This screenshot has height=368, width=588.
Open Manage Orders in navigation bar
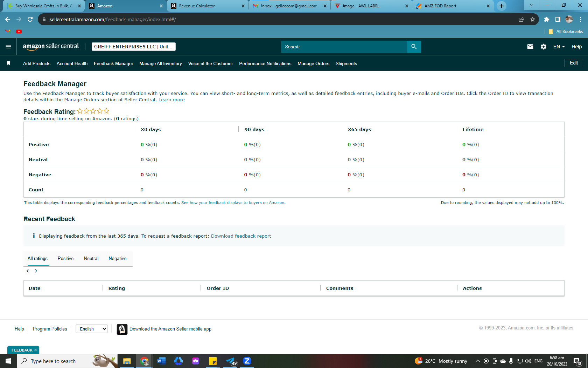tap(314, 63)
